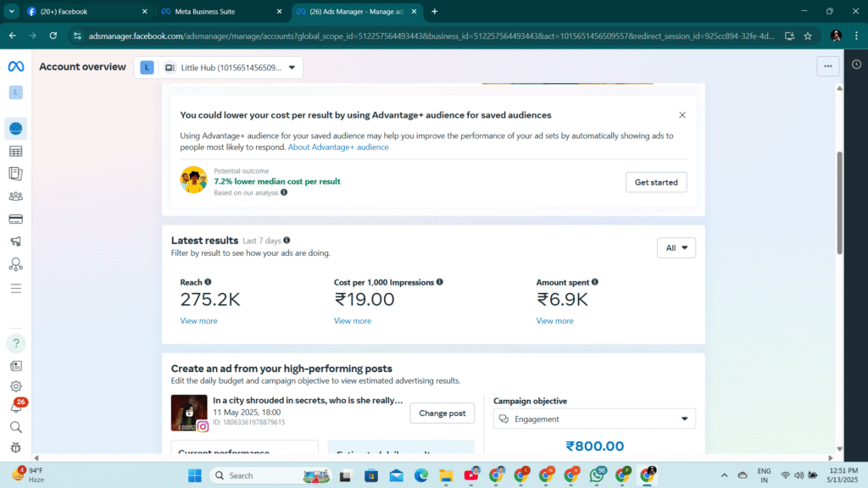Click the Get started button

pyautogui.click(x=656, y=182)
